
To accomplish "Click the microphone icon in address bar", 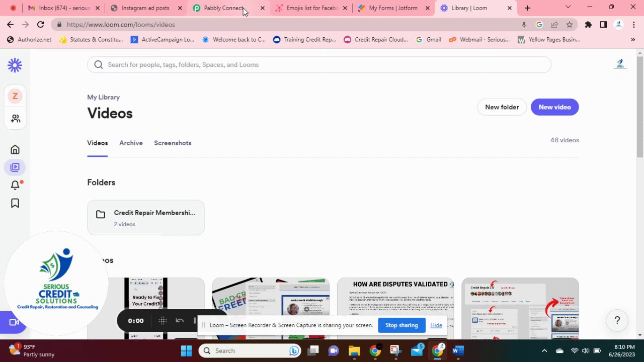I will (524, 24).
